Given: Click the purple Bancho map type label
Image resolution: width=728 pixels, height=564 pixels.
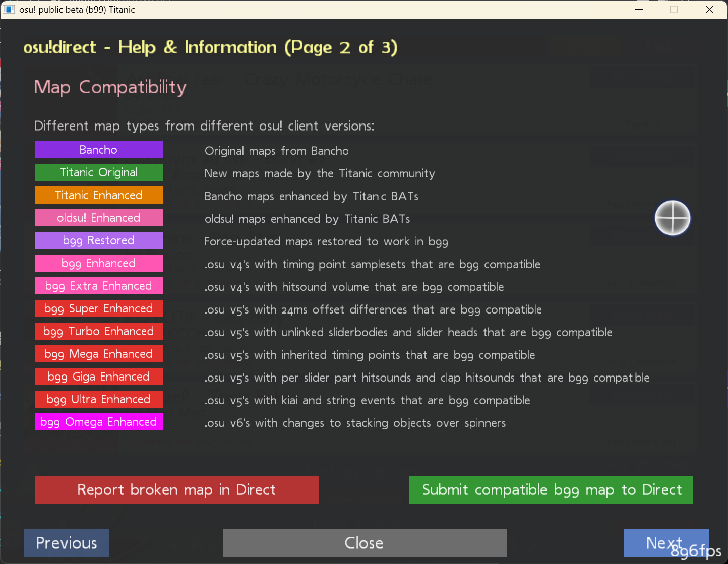Looking at the screenshot, I should (x=98, y=150).
